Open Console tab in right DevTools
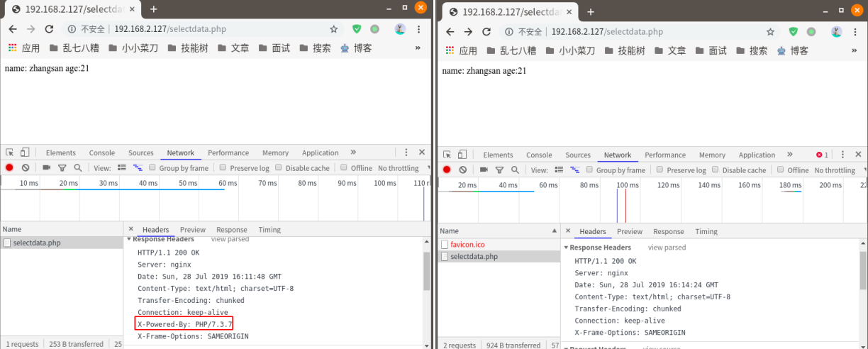The image size is (868, 349). click(539, 155)
